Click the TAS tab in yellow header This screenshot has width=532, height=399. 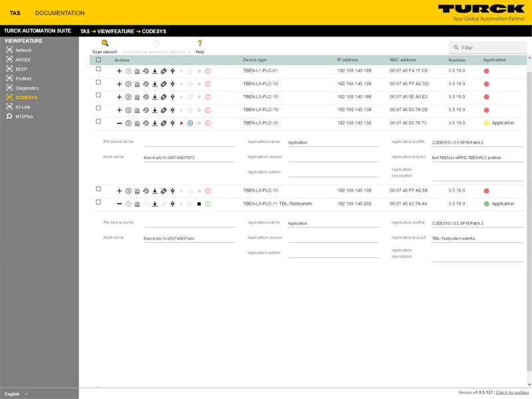click(x=15, y=13)
